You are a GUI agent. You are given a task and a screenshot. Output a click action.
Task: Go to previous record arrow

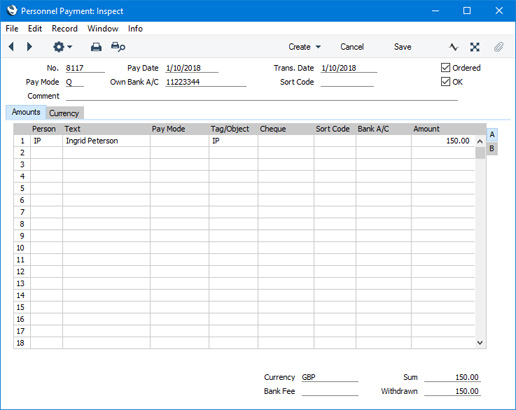tap(11, 47)
